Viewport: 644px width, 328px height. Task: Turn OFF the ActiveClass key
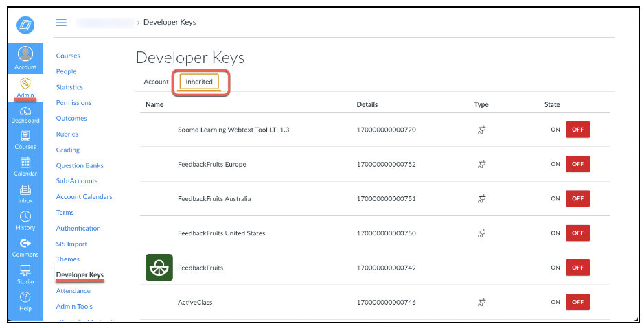coord(578,302)
